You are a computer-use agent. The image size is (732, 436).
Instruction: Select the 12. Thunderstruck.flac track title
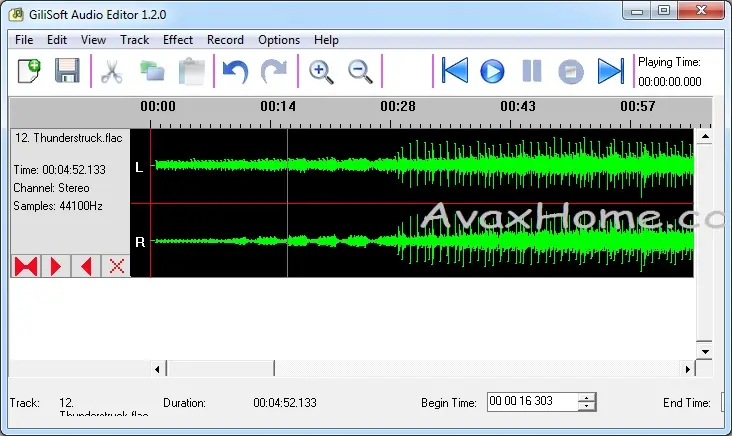69,138
